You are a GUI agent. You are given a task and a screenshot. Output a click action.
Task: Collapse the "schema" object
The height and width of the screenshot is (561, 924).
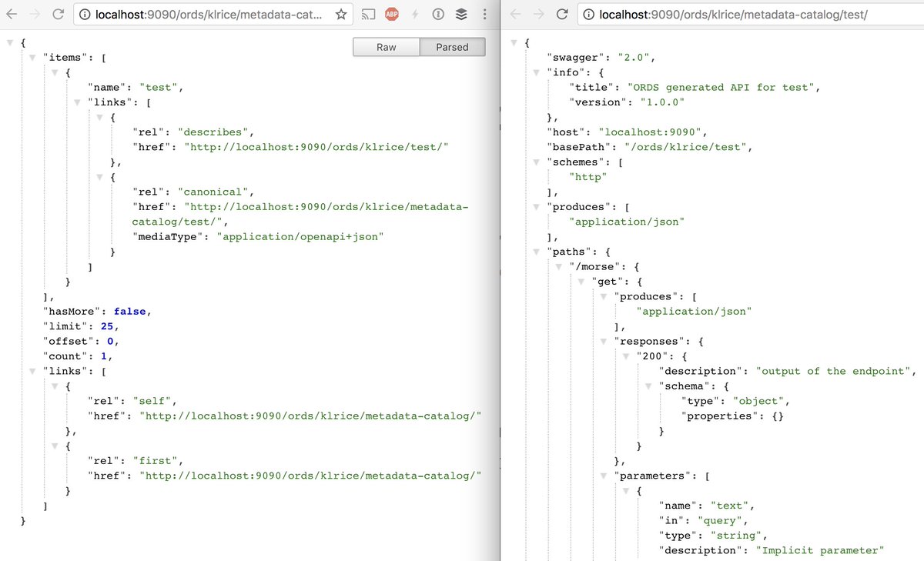point(647,386)
